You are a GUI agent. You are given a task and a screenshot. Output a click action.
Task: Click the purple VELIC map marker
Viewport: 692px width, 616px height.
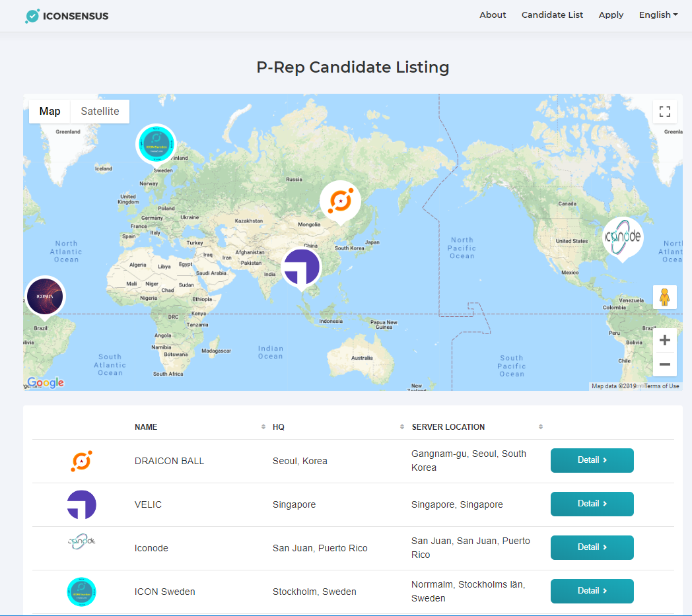pyautogui.click(x=302, y=267)
